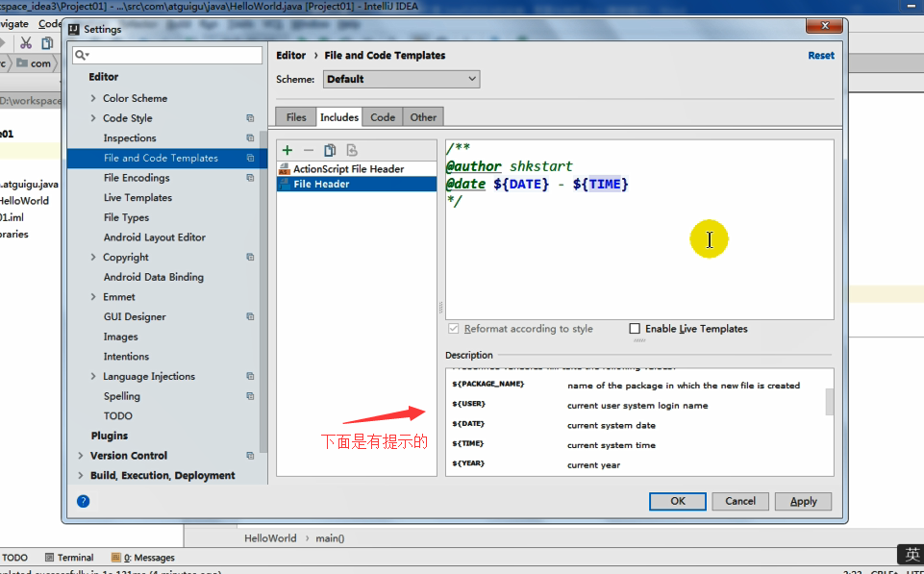Expand the Copyright tree node
924x574 pixels.
(93, 257)
